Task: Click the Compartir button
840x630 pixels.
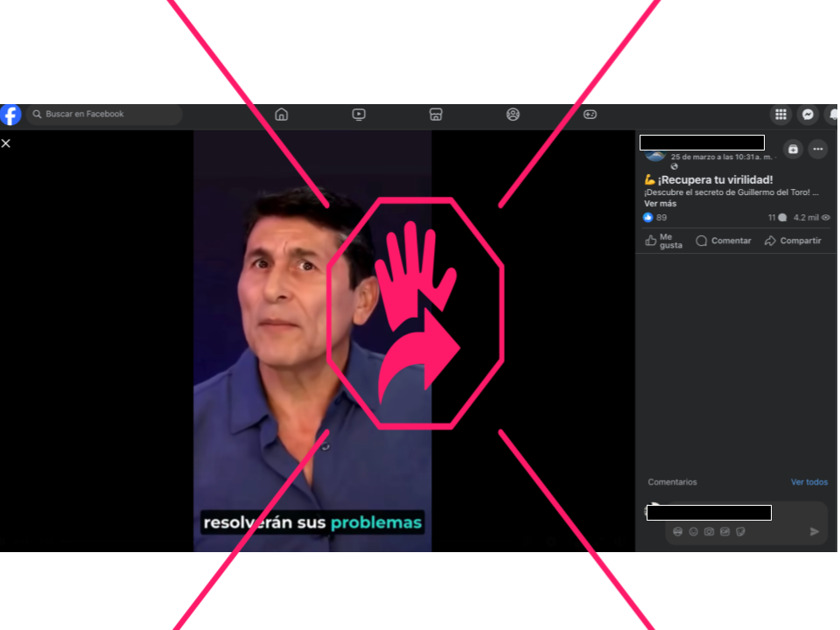Action: point(793,241)
